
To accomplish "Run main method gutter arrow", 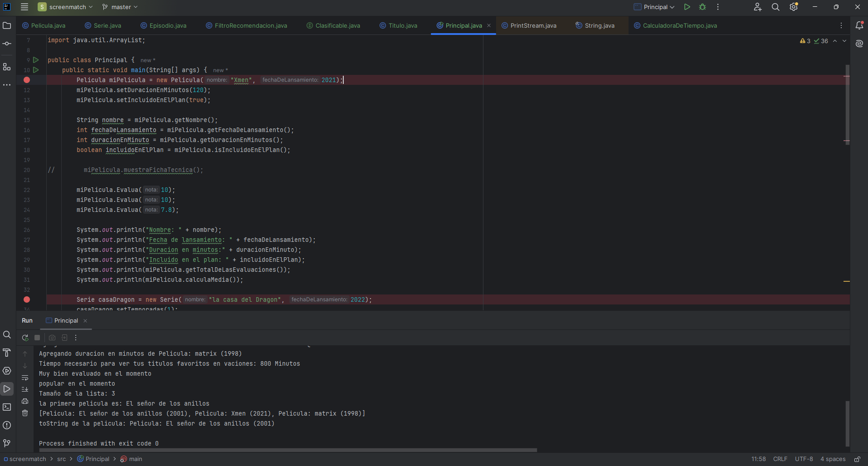I will 36,70.
